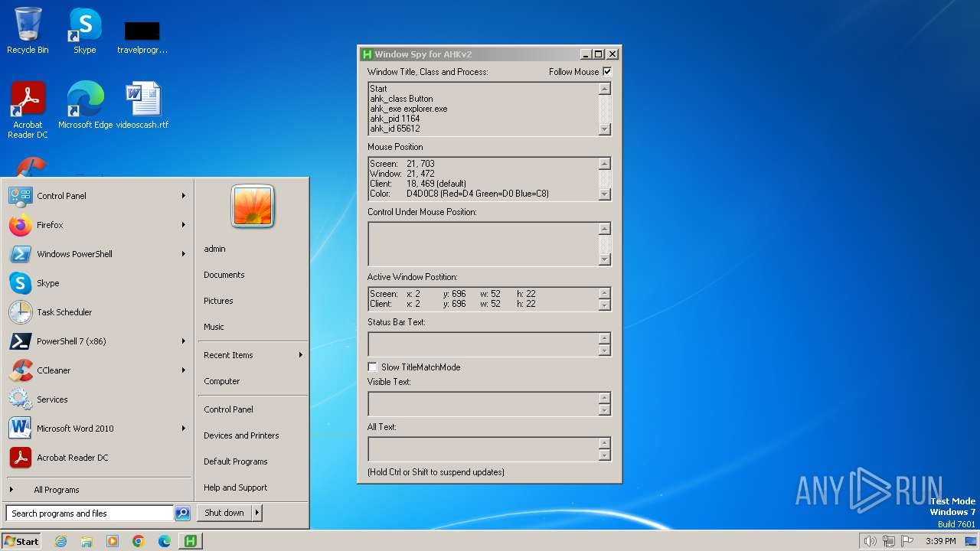The height and width of the screenshot is (551, 980).
Task: Click the Control Panel icon in Start menu
Action: click(x=21, y=196)
